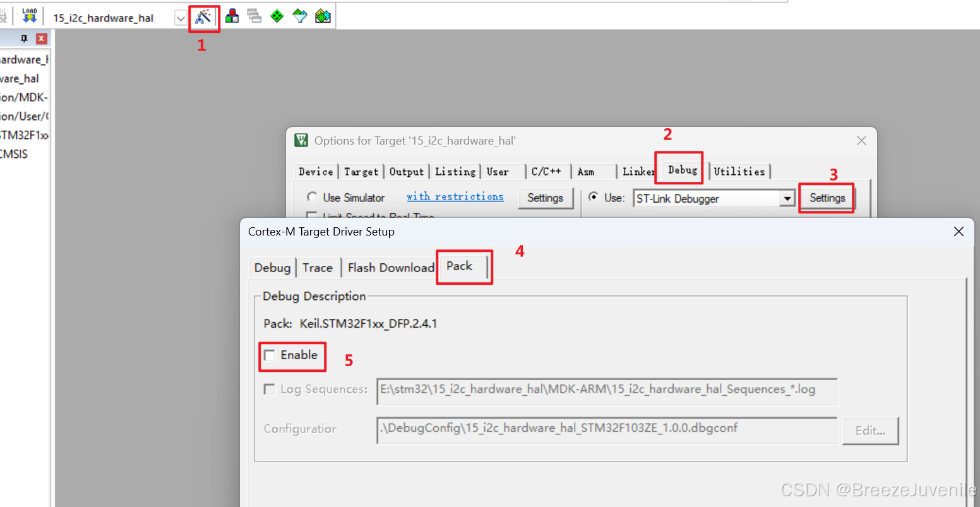Open the Listing tab
Image resolution: width=980 pixels, height=507 pixels.
coord(455,172)
